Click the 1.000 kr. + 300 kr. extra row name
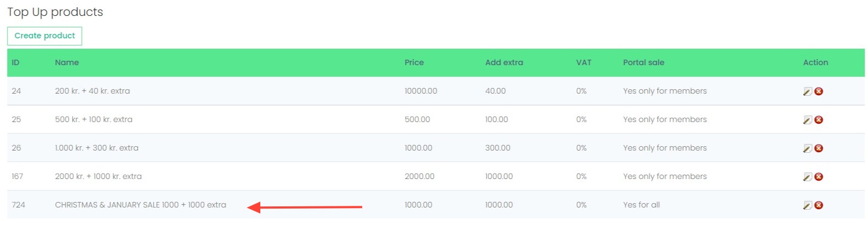Viewport: 868px width, 225px height. point(97,148)
